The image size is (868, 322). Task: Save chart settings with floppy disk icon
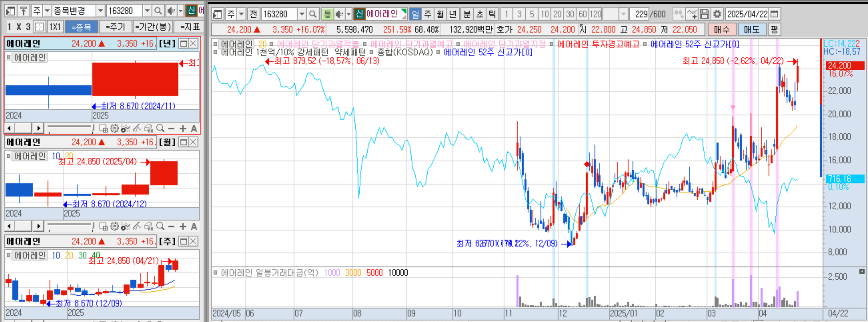[704, 14]
